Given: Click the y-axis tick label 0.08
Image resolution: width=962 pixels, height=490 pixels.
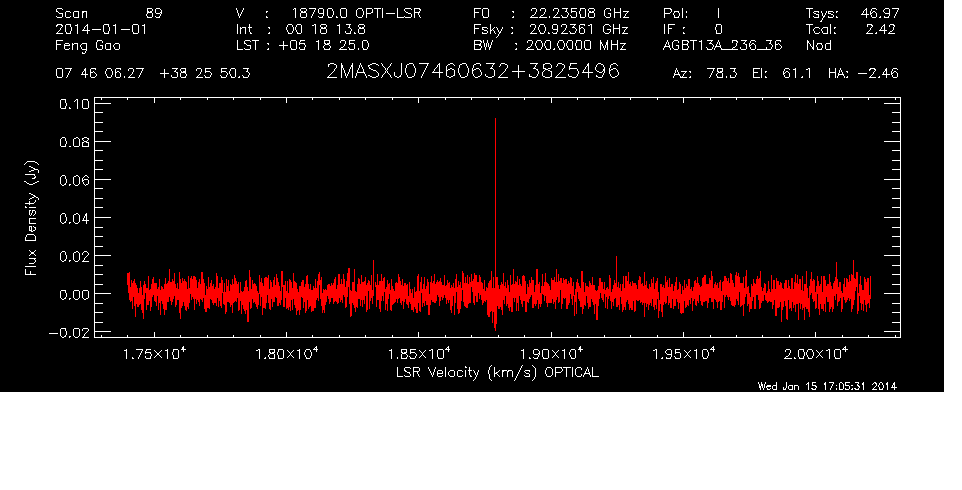Looking at the screenshot, I should 74,142.
